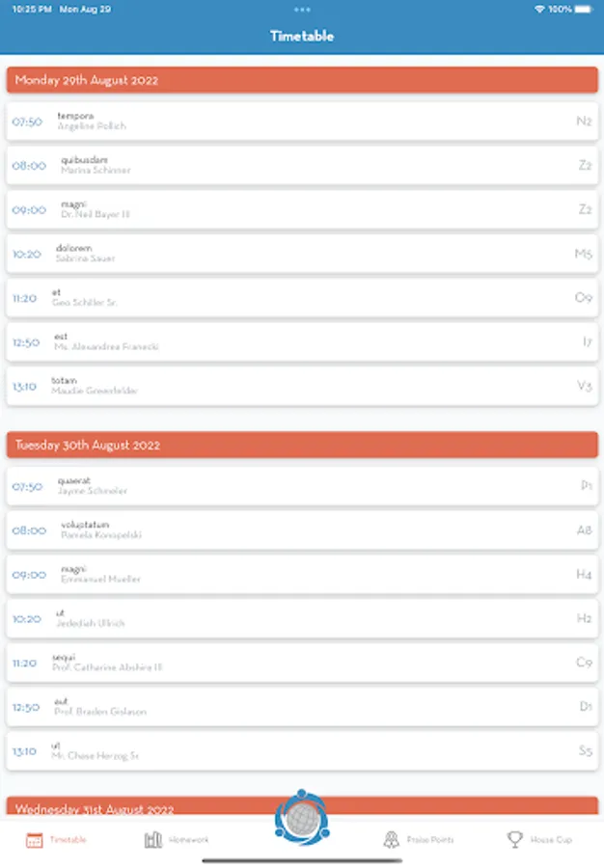604x868 pixels.
Task: Open voluptatum lesson with Pamela Konopelski
Action: tap(302, 529)
